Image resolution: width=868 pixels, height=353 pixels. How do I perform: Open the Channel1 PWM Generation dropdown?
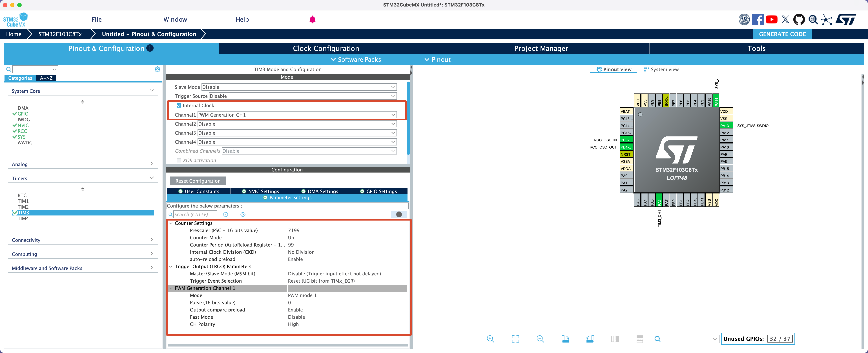tap(297, 115)
